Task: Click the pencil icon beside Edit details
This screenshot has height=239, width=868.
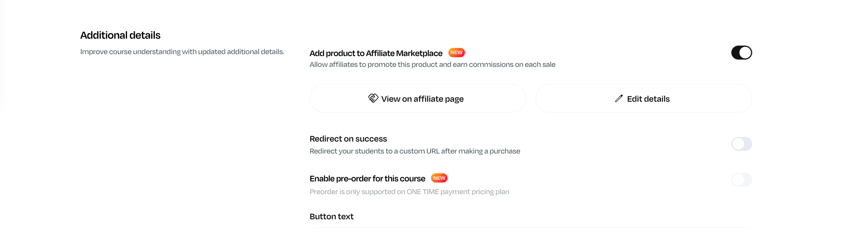Action: point(619,99)
